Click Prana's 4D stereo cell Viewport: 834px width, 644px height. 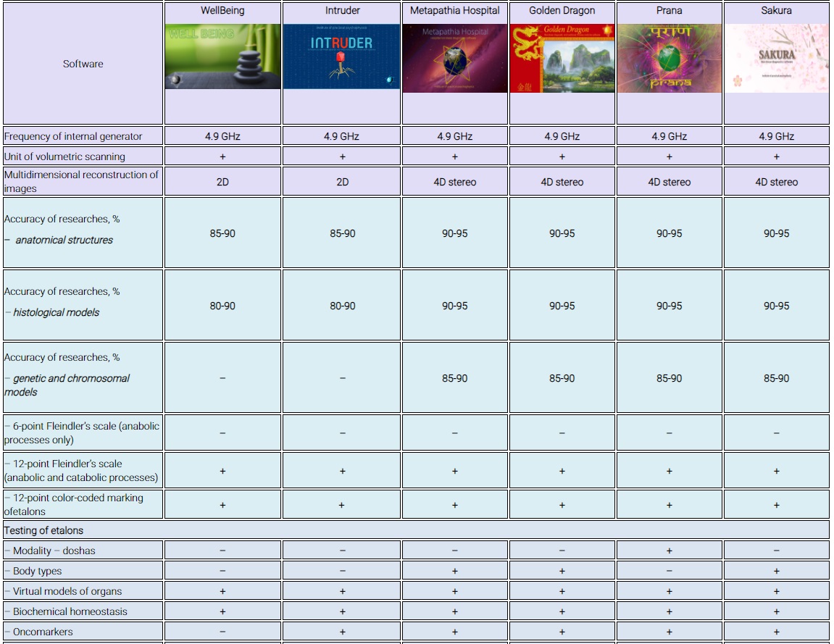(669, 182)
